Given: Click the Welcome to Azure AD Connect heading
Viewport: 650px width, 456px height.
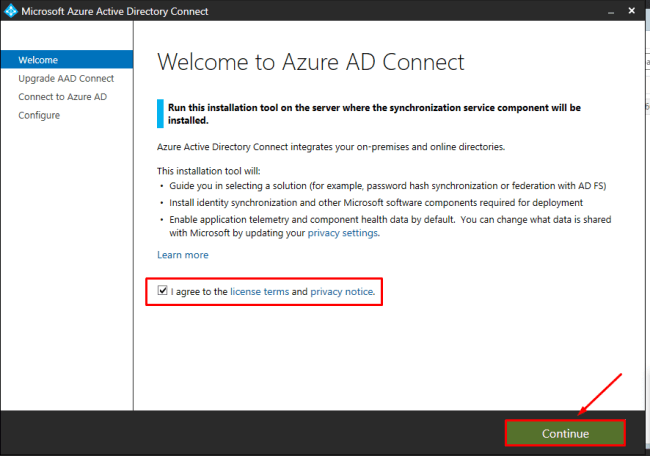Looking at the screenshot, I should pyautogui.click(x=311, y=62).
